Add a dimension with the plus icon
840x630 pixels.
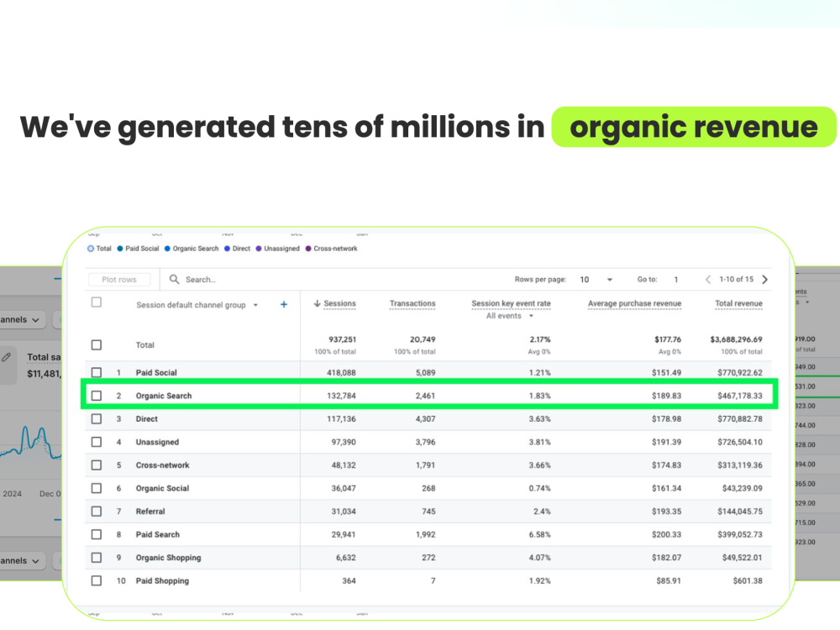pyautogui.click(x=284, y=304)
